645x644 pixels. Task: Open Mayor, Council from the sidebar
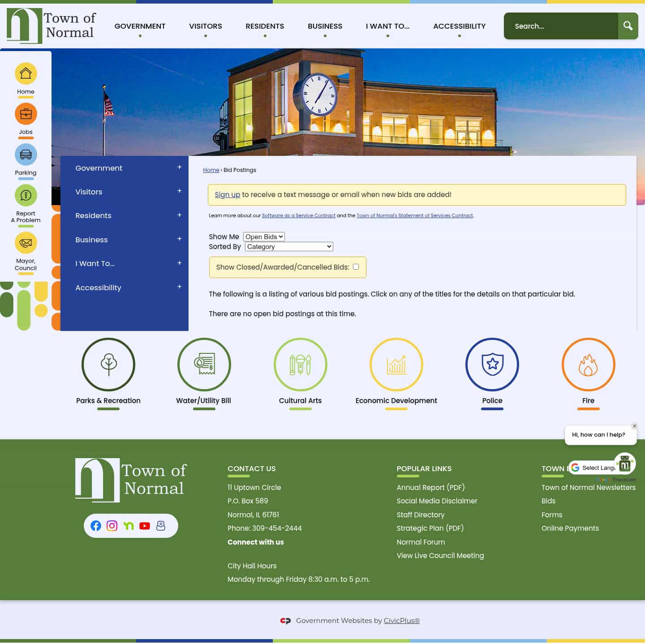point(26,243)
